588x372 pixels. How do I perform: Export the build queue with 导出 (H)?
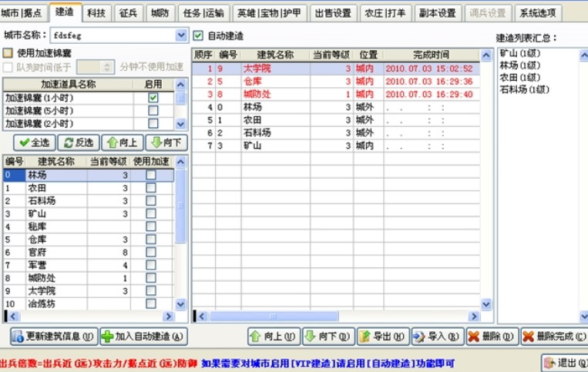383,337
